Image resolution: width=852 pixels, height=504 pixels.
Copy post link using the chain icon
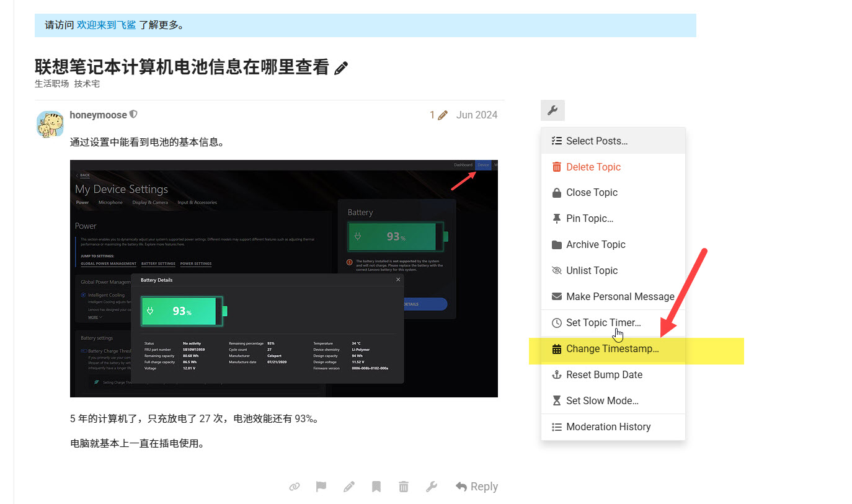[x=295, y=487]
